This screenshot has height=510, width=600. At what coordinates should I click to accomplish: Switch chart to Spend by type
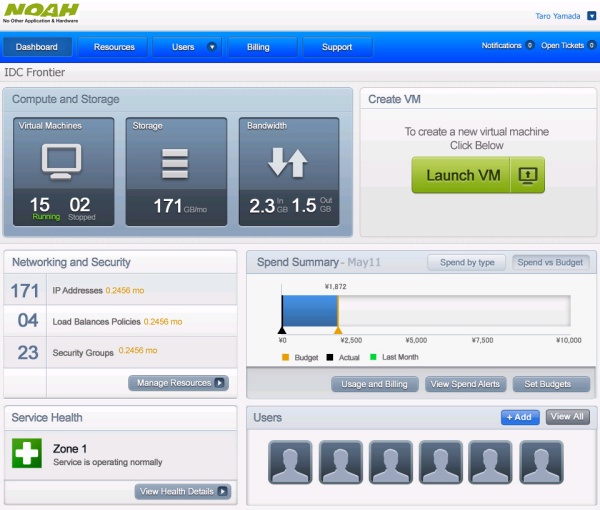(466, 263)
